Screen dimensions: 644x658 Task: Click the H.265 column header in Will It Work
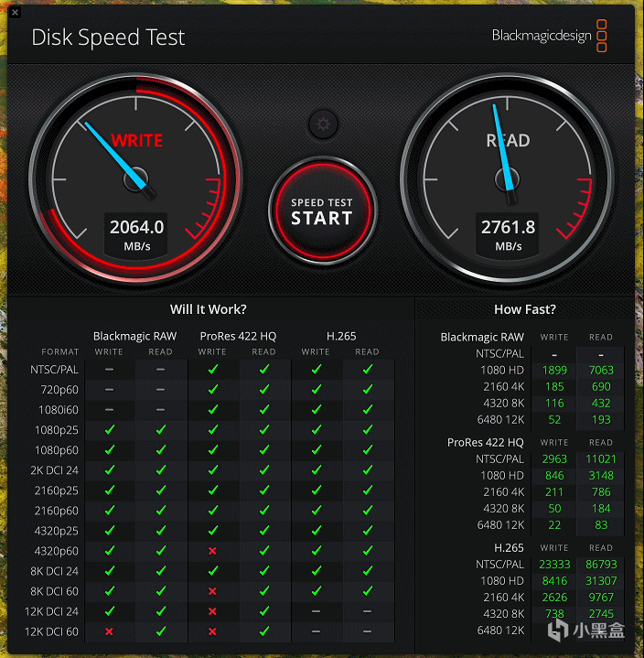pos(341,336)
